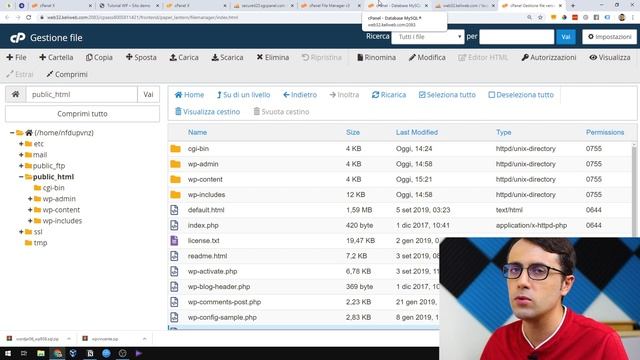Select the wp-content folder icon in the list
This screenshot has height=360, width=640.
[176, 179]
